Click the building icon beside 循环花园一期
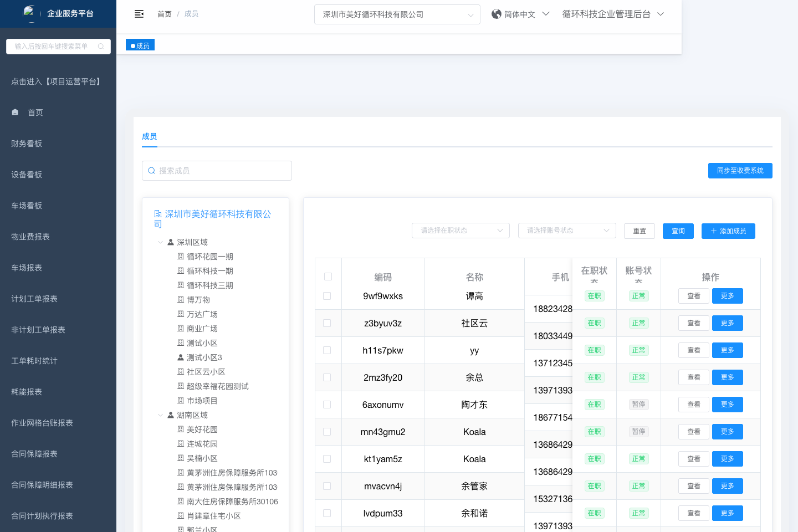The width and height of the screenshot is (798, 532). point(181,257)
